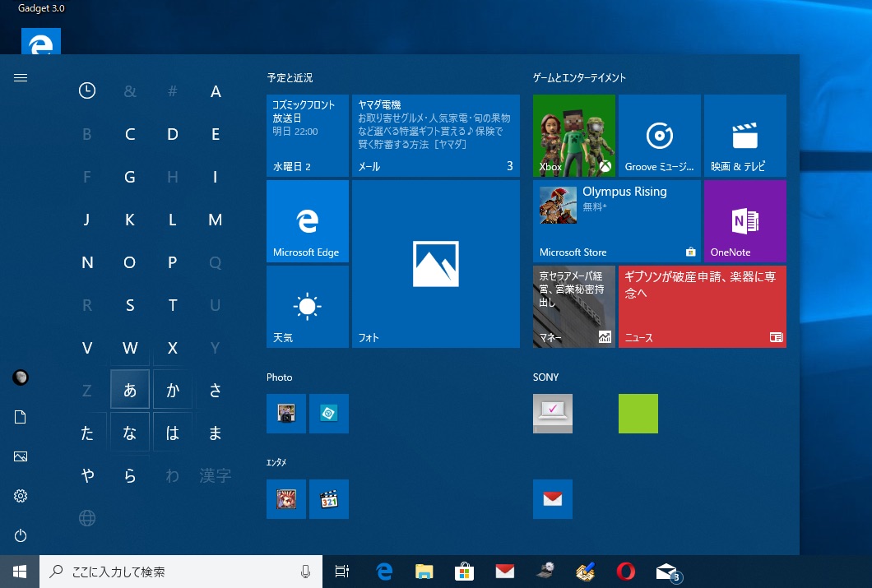Launch the Microsoft Edge tile
This screenshot has height=588, width=872.
[308, 221]
